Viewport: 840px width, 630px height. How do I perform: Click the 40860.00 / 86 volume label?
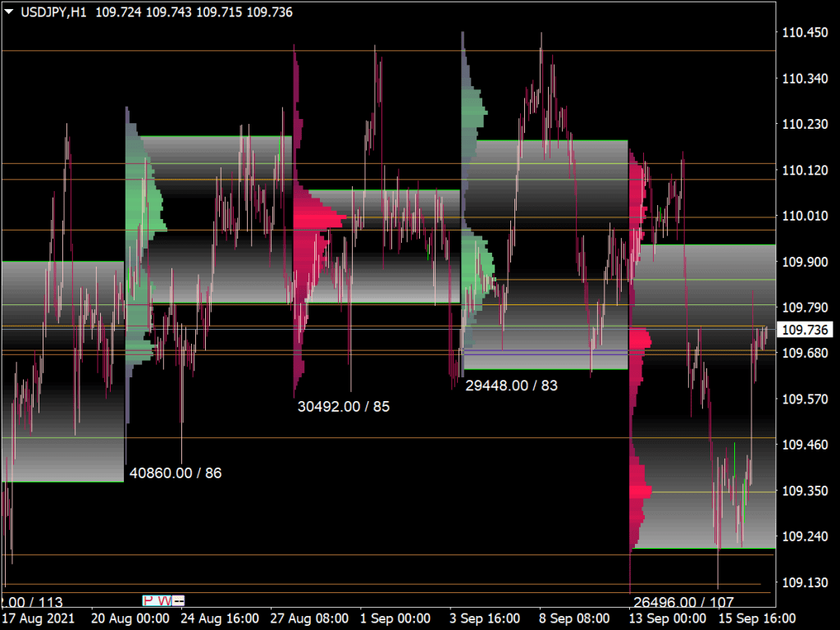click(176, 473)
